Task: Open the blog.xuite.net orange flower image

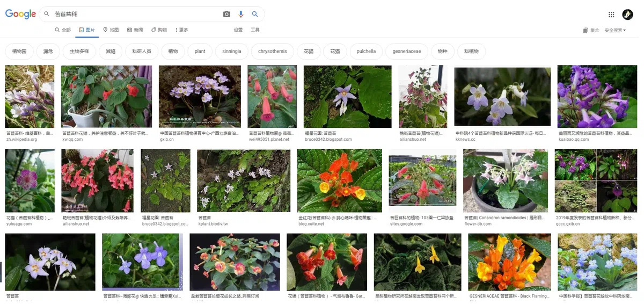Action: (340, 180)
